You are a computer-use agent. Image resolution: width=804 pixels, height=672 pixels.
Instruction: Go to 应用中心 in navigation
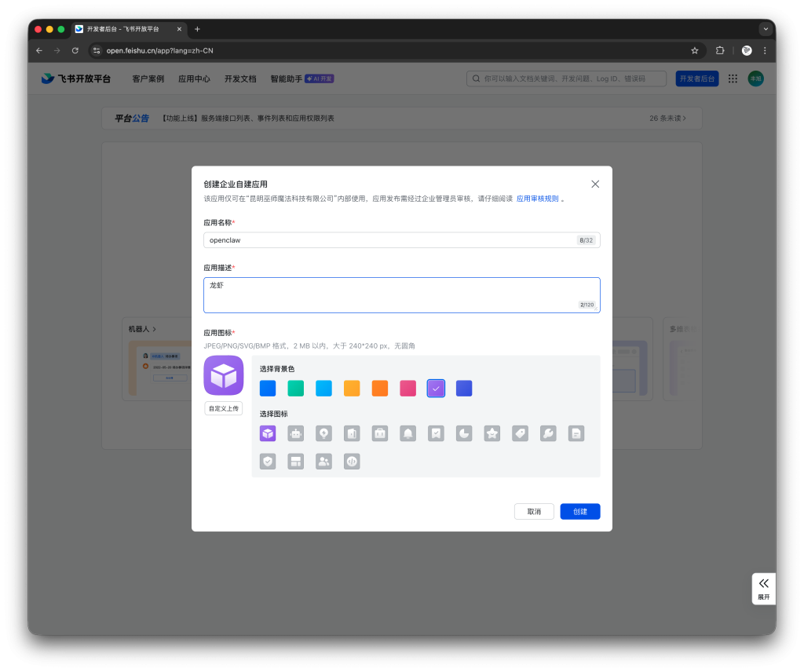(x=194, y=79)
